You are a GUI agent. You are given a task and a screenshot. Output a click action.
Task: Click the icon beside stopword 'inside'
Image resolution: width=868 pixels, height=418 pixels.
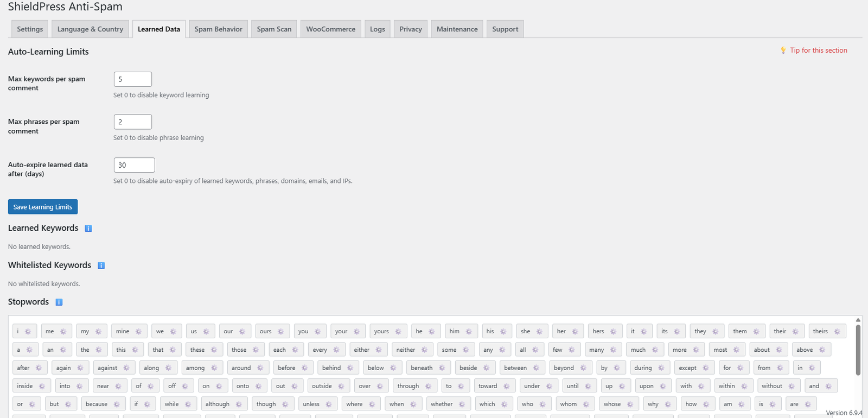click(x=42, y=387)
